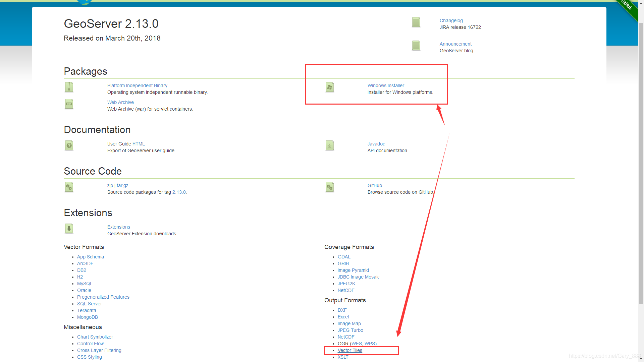The image size is (644, 362).
Task: Open the Windows Installer download page
Action: 385,85
